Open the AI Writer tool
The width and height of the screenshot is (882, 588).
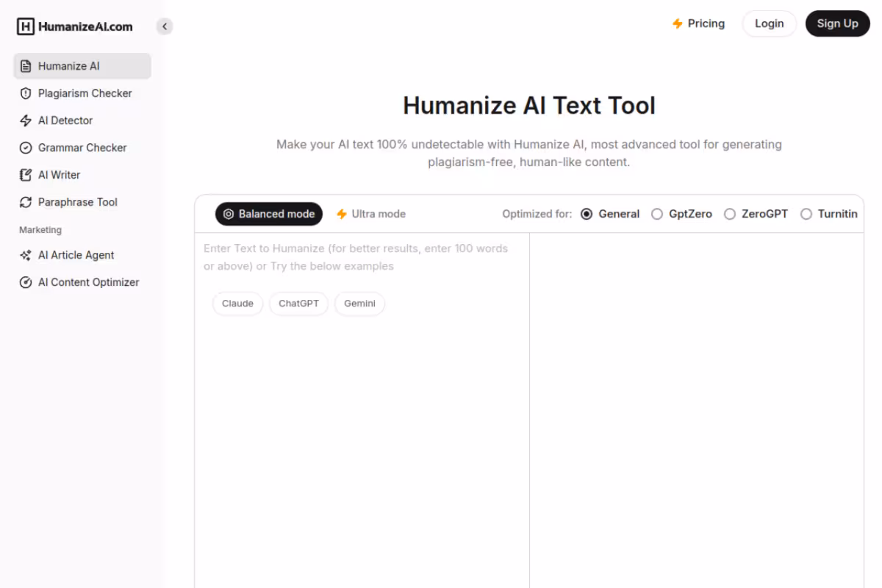[82, 175]
